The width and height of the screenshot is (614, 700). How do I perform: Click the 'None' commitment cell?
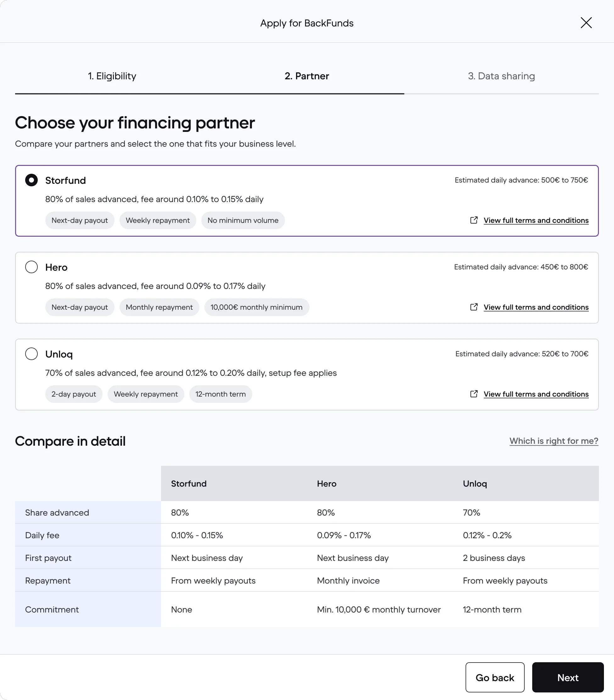coord(181,610)
